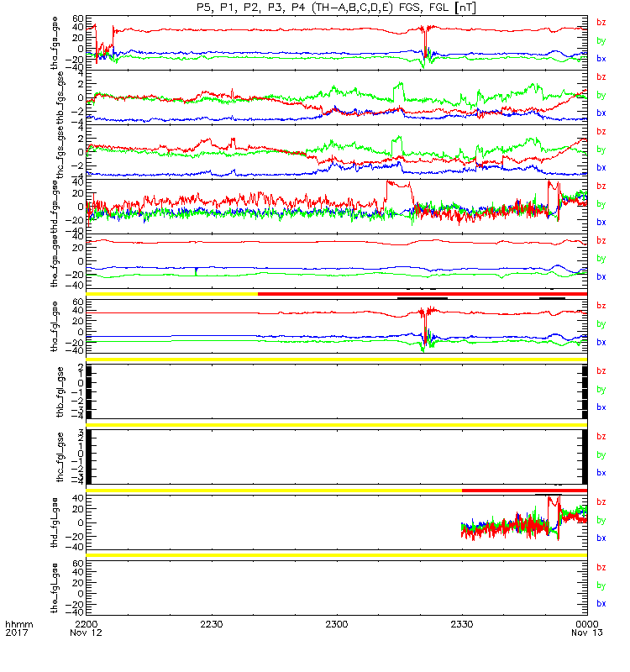Click the plot title 'P5, P1, P2, P3, P4 (TH-A,B,C,D,E) FGS, FGL [nT]'

tap(337, 8)
